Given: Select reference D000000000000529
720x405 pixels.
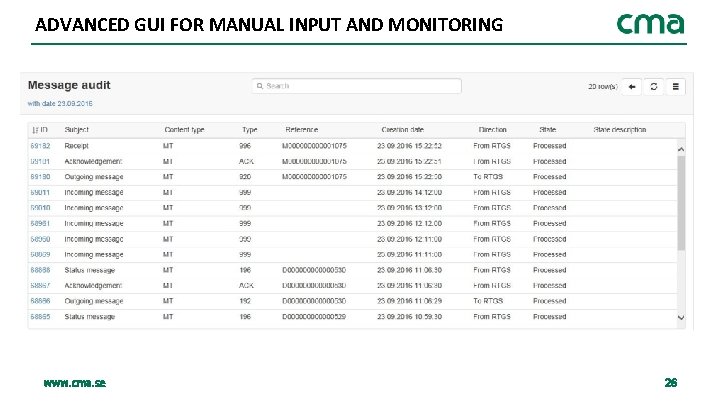Looking at the screenshot, I should (314, 317).
